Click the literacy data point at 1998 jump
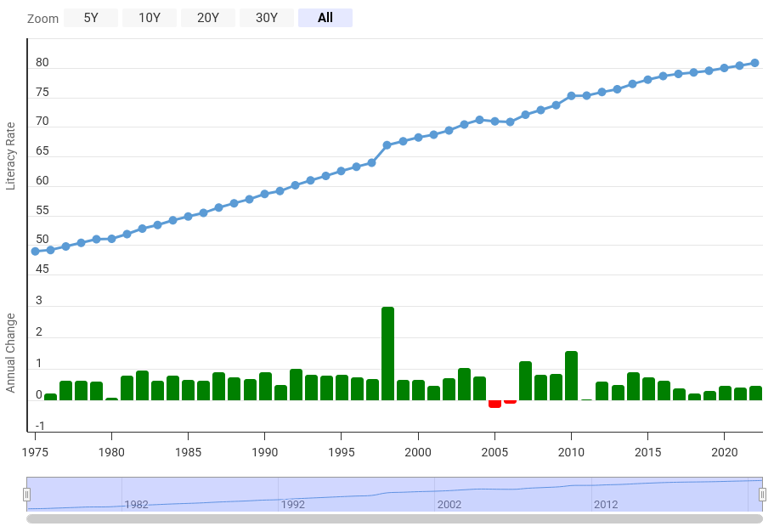 coord(387,145)
